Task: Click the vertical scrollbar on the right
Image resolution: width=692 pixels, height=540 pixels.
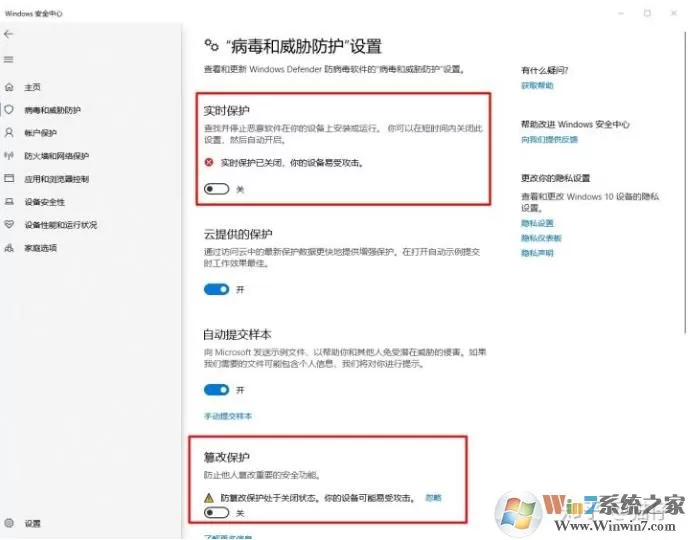Action: click(x=685, y=181)
